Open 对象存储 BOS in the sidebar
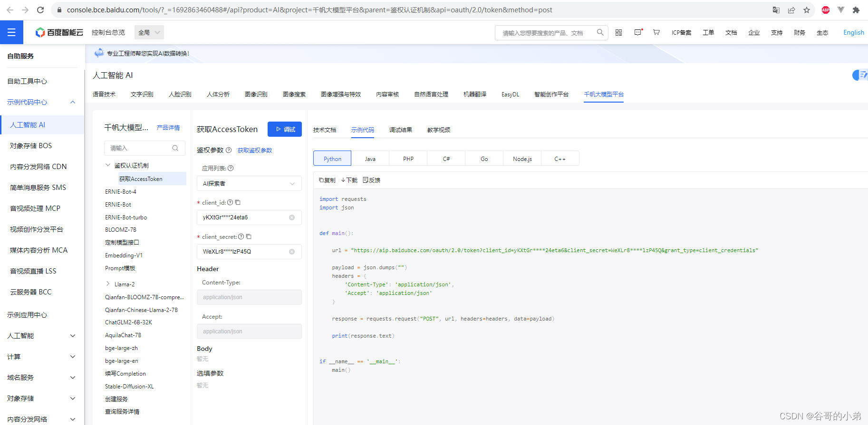Image resolution: width=868 pixels, height=425 pixels. 31,146
